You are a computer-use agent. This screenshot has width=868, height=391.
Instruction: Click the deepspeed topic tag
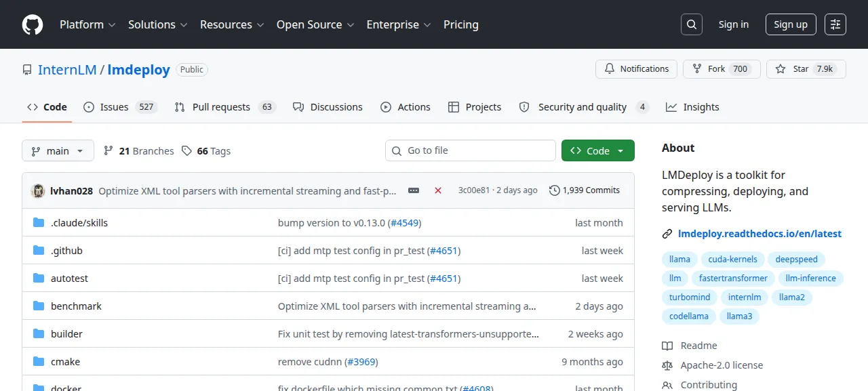[x=797, y=260]
